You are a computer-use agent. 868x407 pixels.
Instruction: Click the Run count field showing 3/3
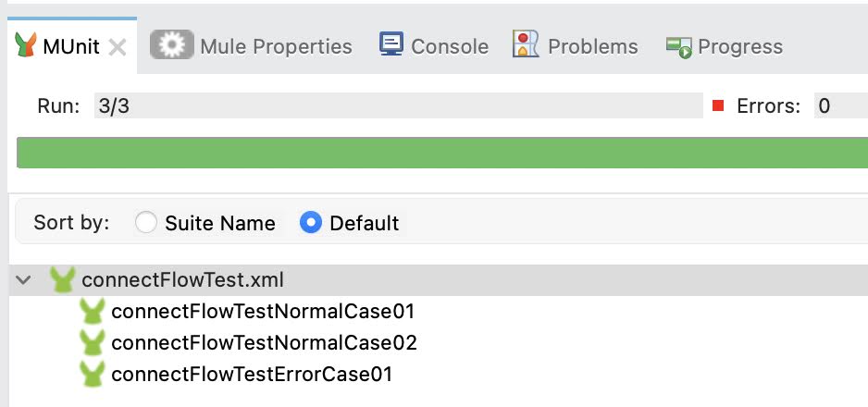(x=399, y=105)
